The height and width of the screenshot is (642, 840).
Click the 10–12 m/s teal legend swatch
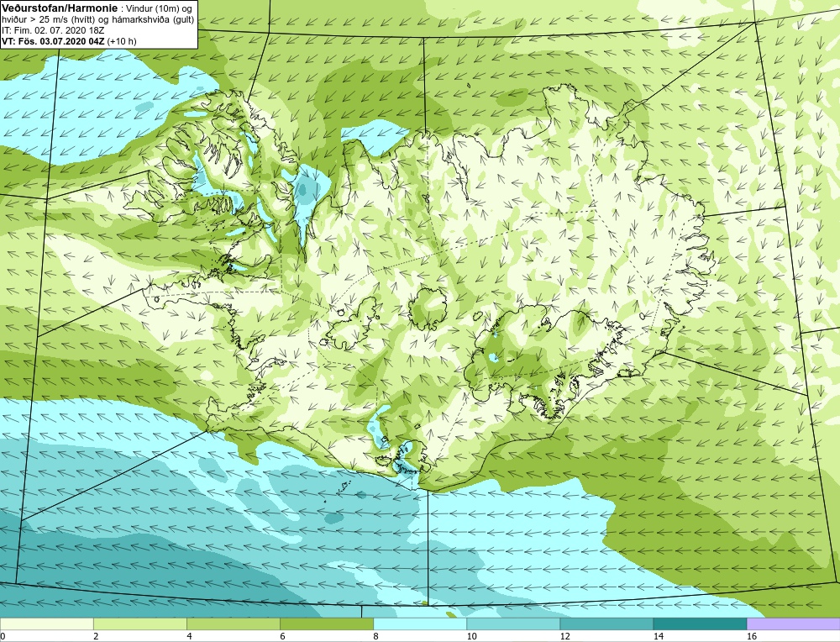pyautogui.click(x=512, y=624)
